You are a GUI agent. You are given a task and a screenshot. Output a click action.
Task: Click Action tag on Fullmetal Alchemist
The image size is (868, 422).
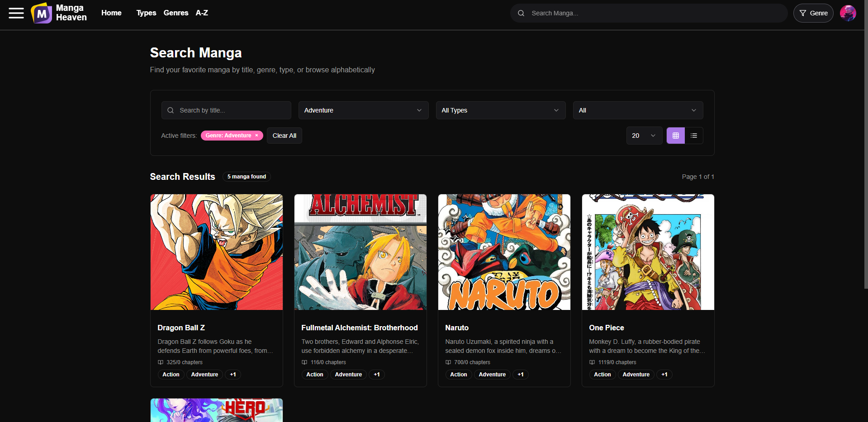coord(315,375)
